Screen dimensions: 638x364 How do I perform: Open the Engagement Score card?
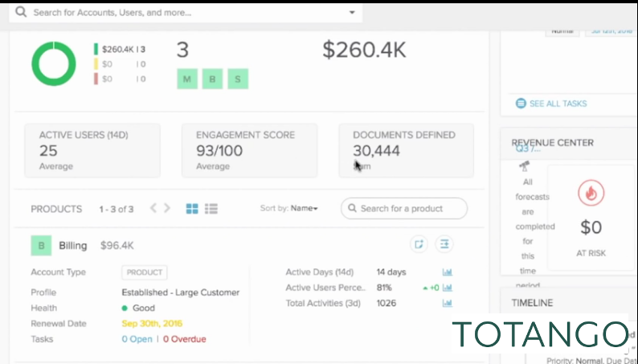249,150
